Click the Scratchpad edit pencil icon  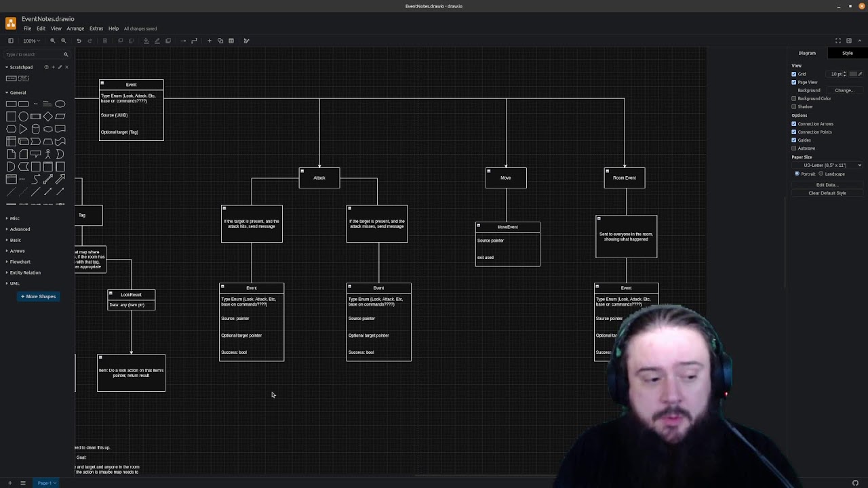click(x=60, y=67)
